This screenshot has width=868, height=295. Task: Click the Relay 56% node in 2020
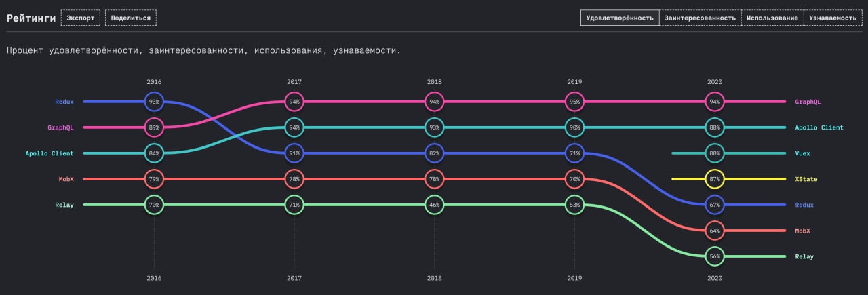pos(715,256)
